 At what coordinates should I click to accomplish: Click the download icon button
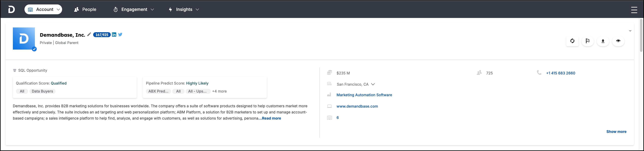603,41
